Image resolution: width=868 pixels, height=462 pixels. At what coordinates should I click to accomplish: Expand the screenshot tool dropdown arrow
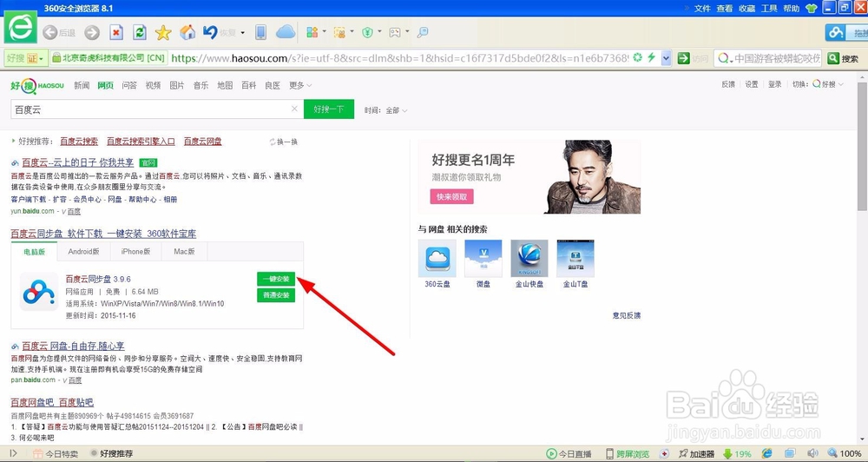[x=352, y=31]
